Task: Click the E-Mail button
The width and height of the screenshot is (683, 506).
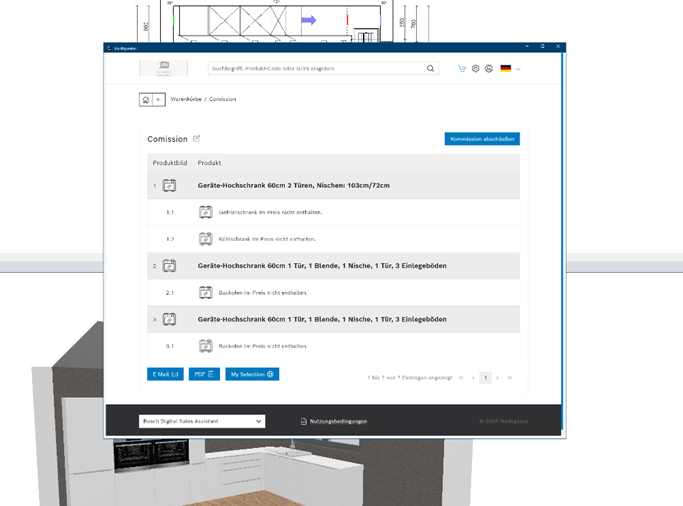Action: (x=165, y=374)
